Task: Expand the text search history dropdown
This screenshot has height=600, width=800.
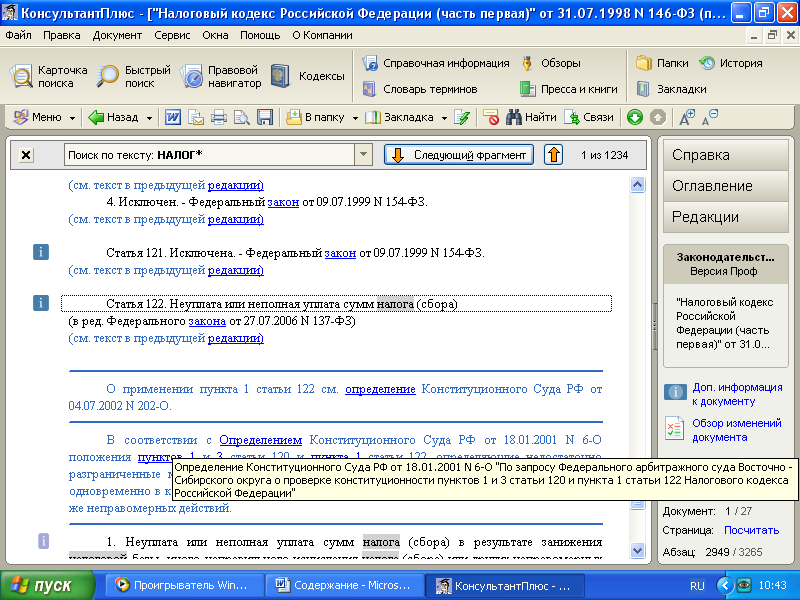Action: pos(363,155)
